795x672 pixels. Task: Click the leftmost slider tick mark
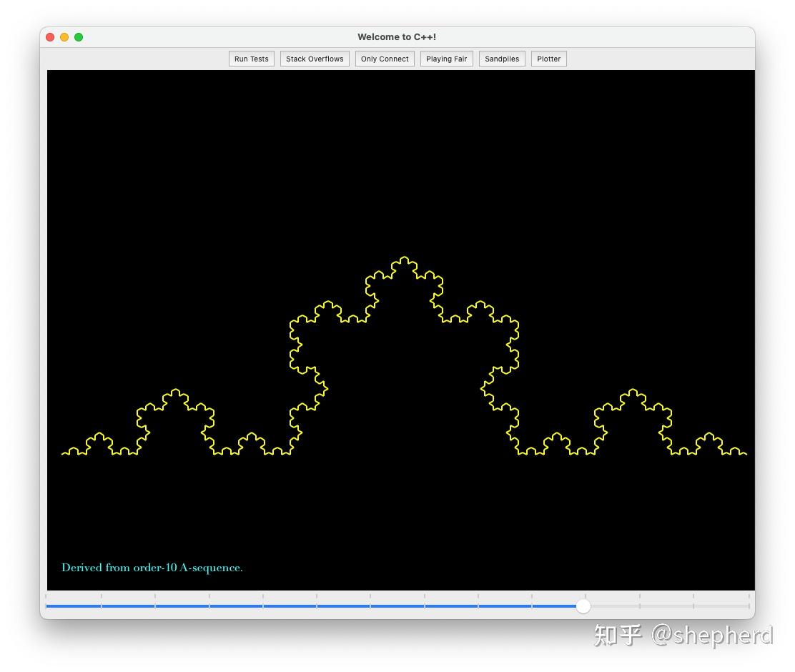[47, 596]
